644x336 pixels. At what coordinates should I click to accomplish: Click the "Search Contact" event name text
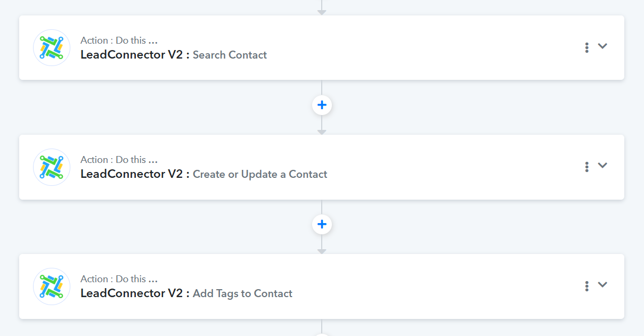point(230,55)
